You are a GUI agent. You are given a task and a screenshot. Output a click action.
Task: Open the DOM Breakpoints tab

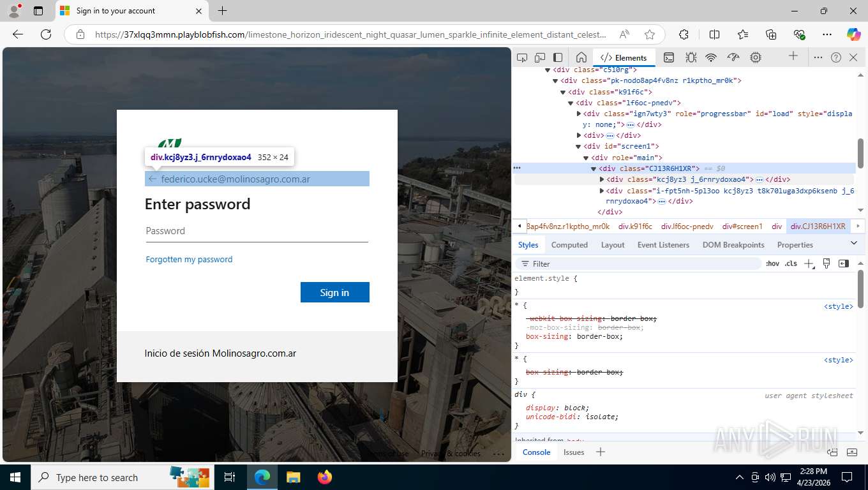733,245
